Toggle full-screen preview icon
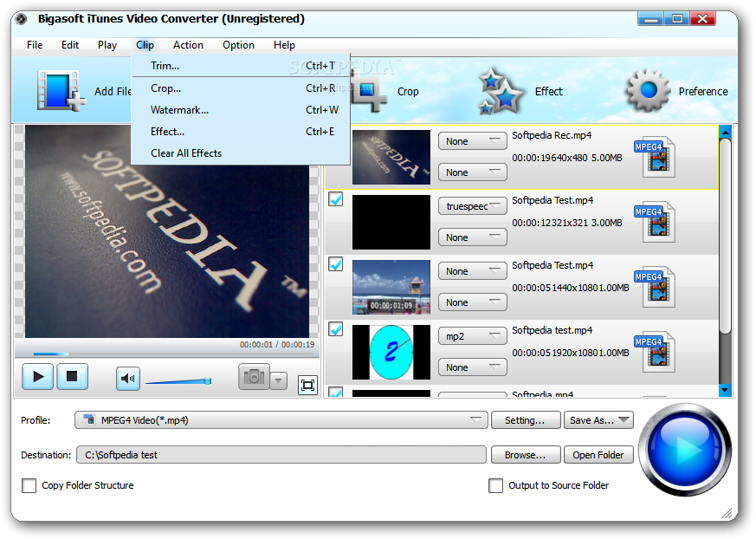 coord(307,385)
